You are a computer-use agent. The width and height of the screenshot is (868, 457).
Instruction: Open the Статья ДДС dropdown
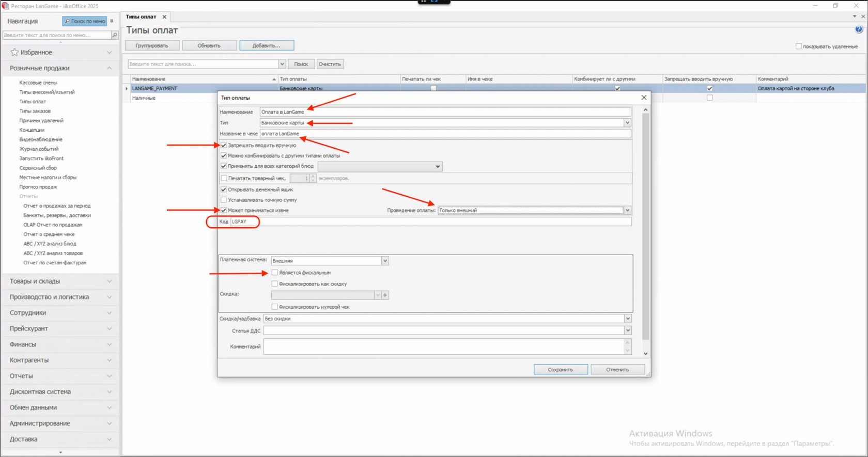click(628, 330)
